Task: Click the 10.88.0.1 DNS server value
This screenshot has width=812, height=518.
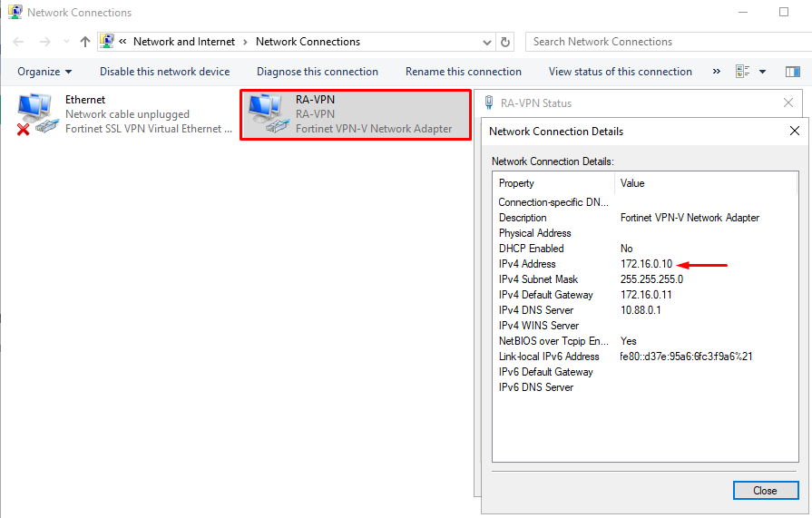Action: [x=641, y=310]
